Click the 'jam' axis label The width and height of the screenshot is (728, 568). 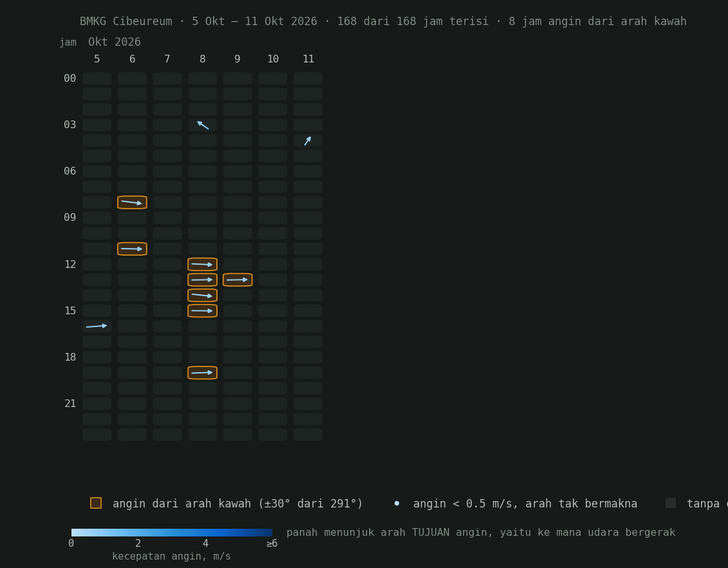(68, 43)
